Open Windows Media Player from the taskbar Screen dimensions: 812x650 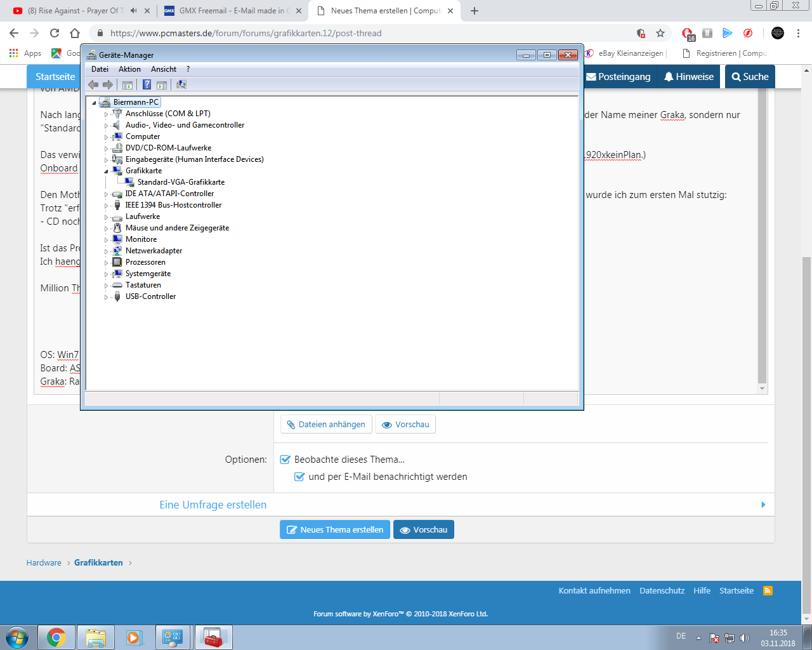[x=134, y=637]
